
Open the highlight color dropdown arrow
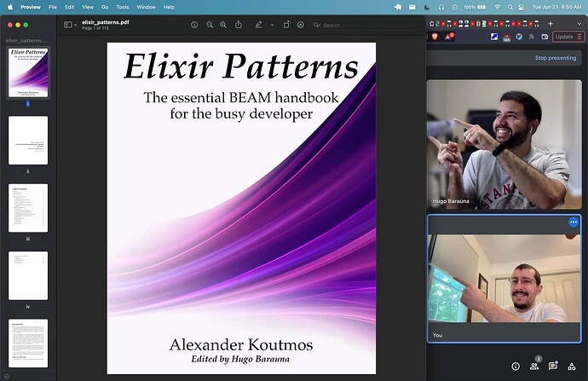pos(272,25)
